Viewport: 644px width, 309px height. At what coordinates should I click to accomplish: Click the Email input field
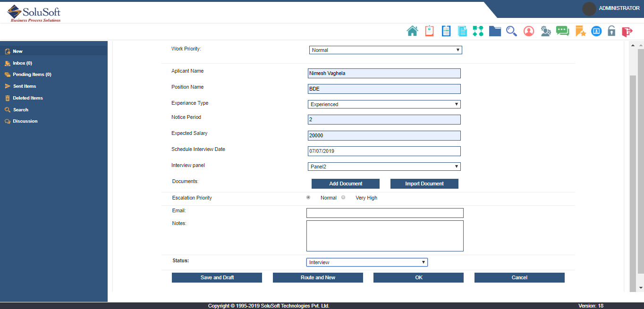coord(385,213)
